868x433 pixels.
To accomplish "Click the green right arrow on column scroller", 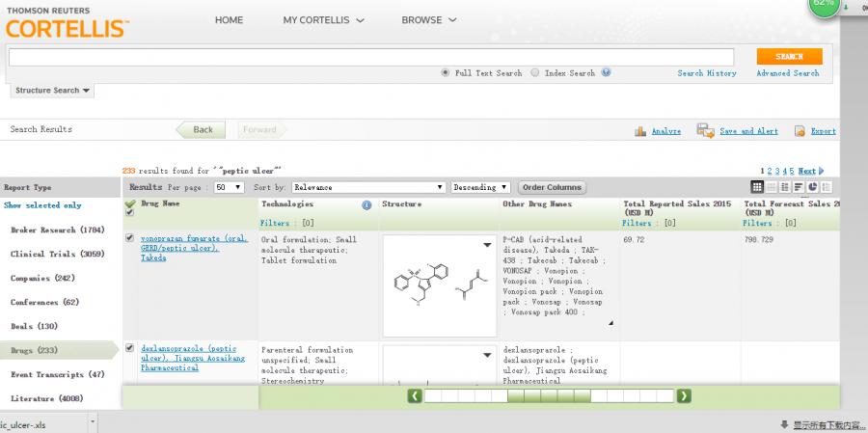I will [x=684, y=396].
